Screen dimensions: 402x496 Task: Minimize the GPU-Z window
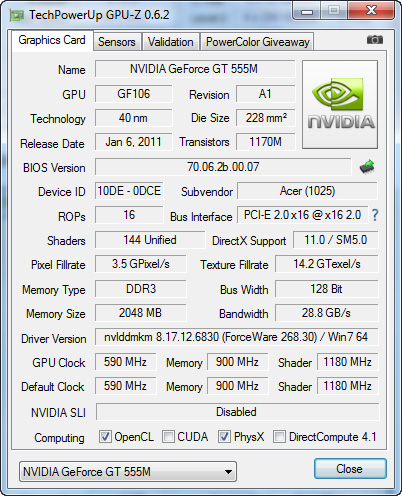(307, 11)
